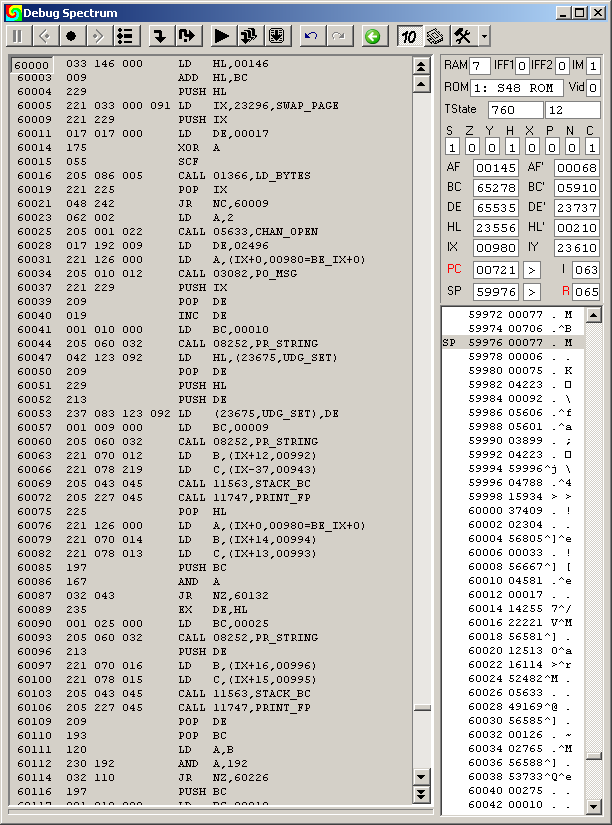The height and width of the screenshot is (825, 612).
Task: Click disassembly scroll down arrow
Action: click(421, 776)
